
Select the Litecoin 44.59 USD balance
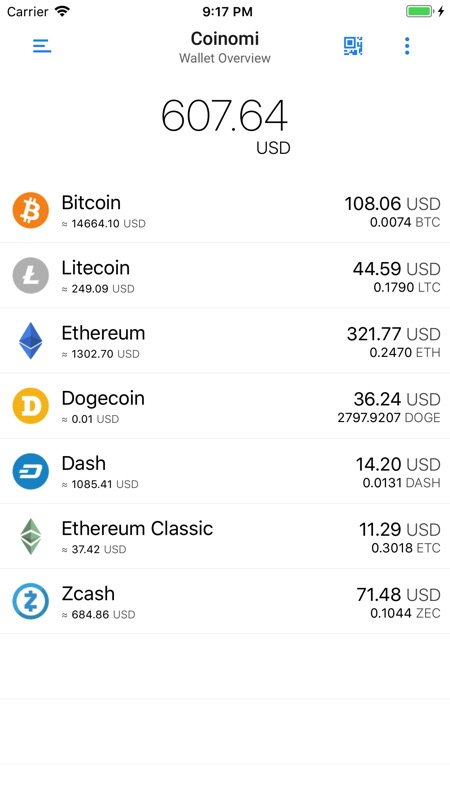(396, 268)
